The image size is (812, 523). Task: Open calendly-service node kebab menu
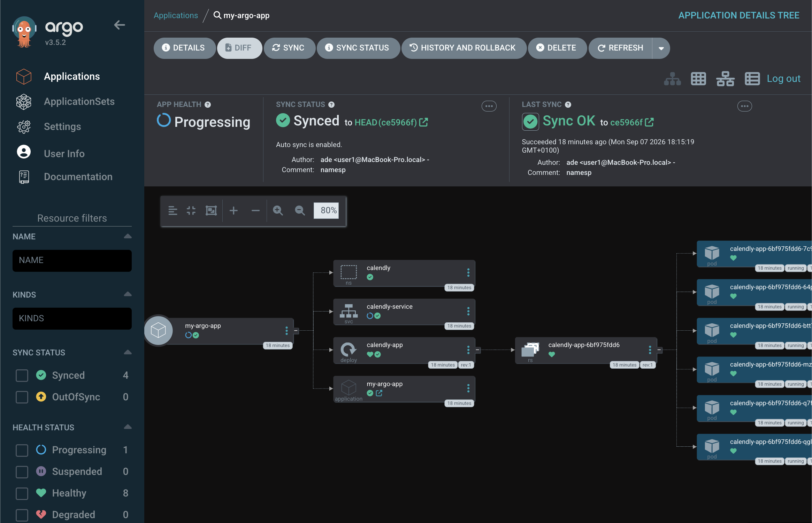(x=468, y=311)
